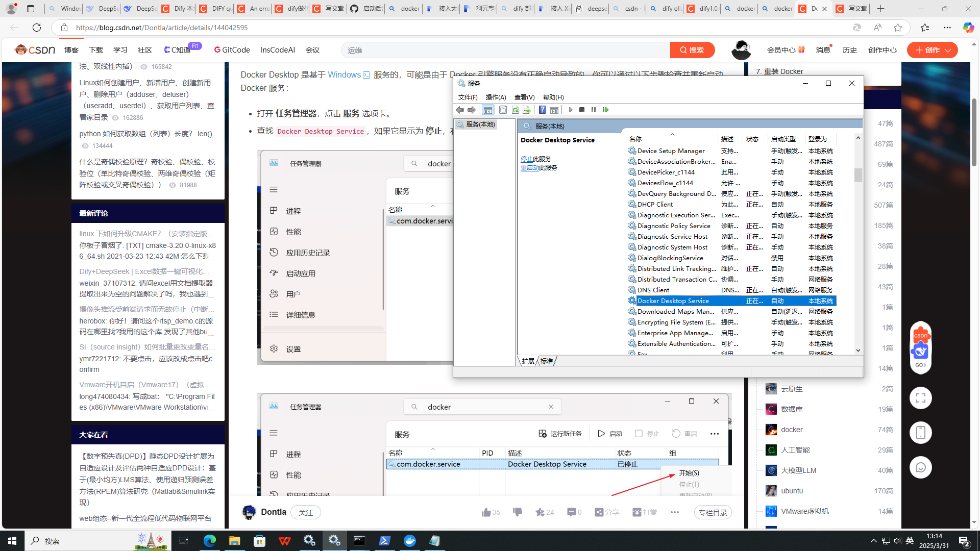Expand the 创作 button dropdown arrow
This screenshot has height=551, width=980.
[948, 50]
